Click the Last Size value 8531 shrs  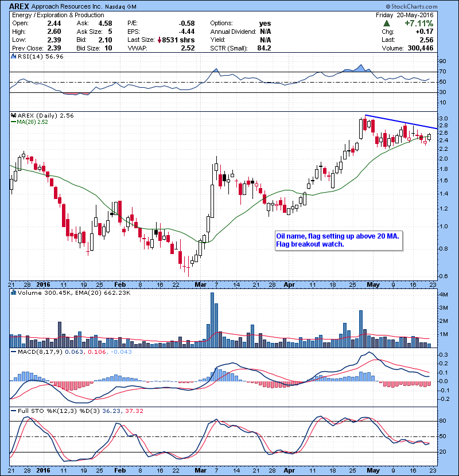pyautogui.click(x=178, y=40)
